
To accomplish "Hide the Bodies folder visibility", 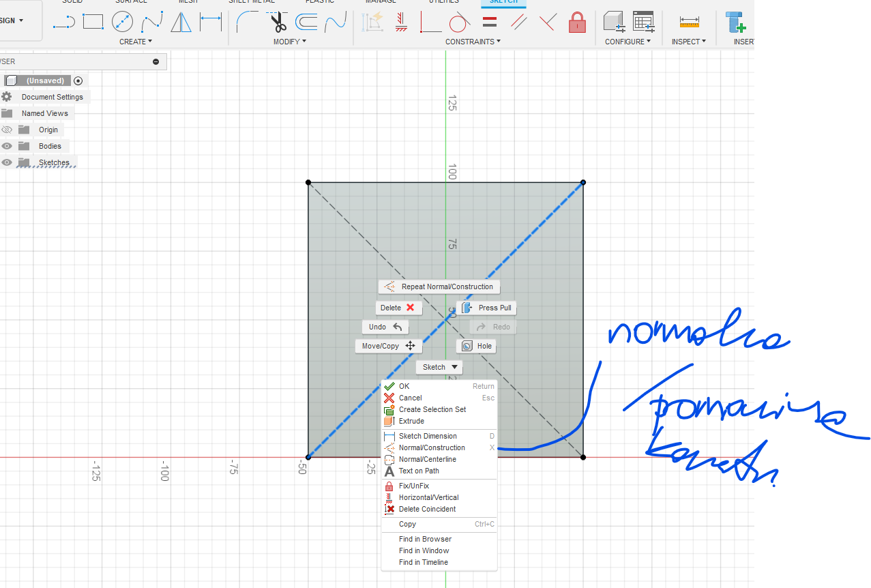I will point(7,146).
